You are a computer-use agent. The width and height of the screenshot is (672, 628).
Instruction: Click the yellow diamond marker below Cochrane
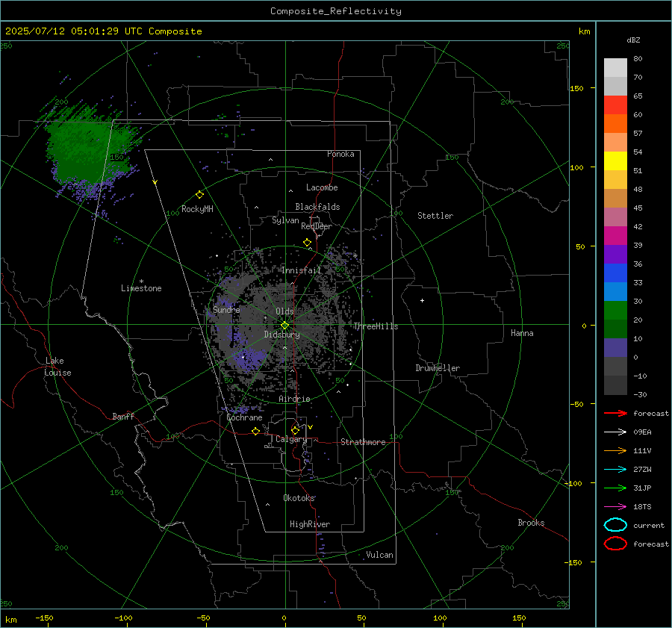click(256, 432)
